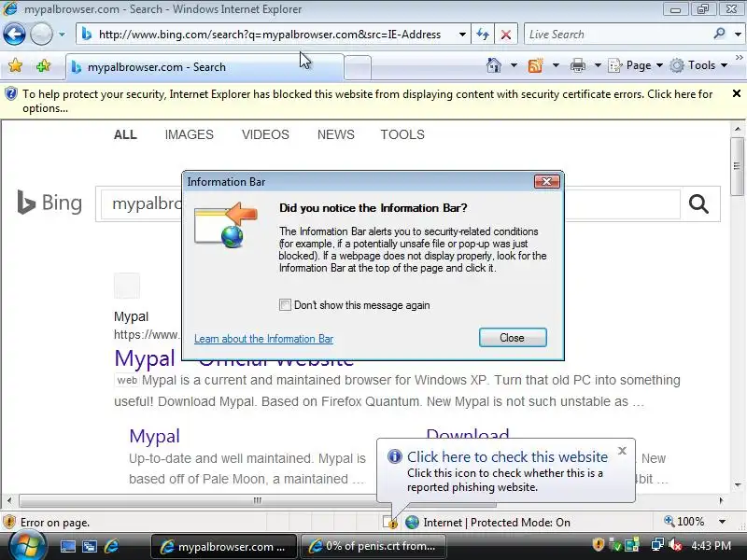This screenshot has width=747, height=560.
Task: Switch to 0% of penis.crt download taskbar button
Action: (x=373, y=546)
